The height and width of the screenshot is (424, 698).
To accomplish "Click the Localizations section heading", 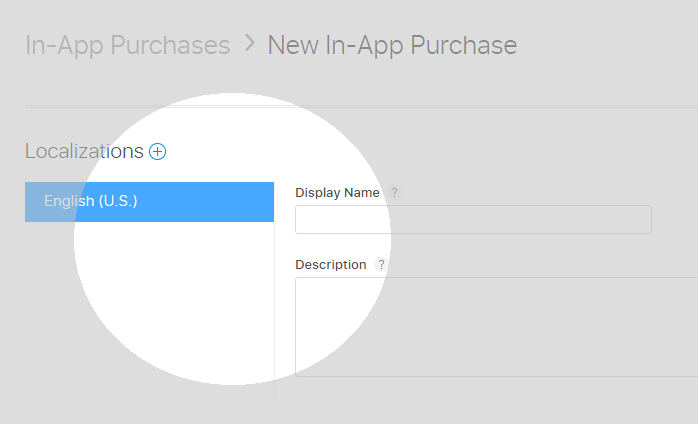I will 84,152.
